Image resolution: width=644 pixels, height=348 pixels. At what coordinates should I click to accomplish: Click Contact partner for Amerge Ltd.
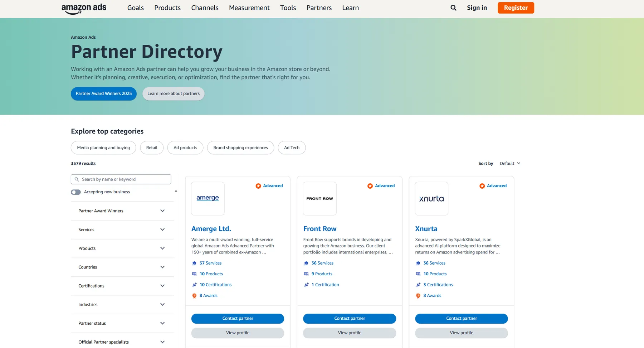[x=238, y=319]
